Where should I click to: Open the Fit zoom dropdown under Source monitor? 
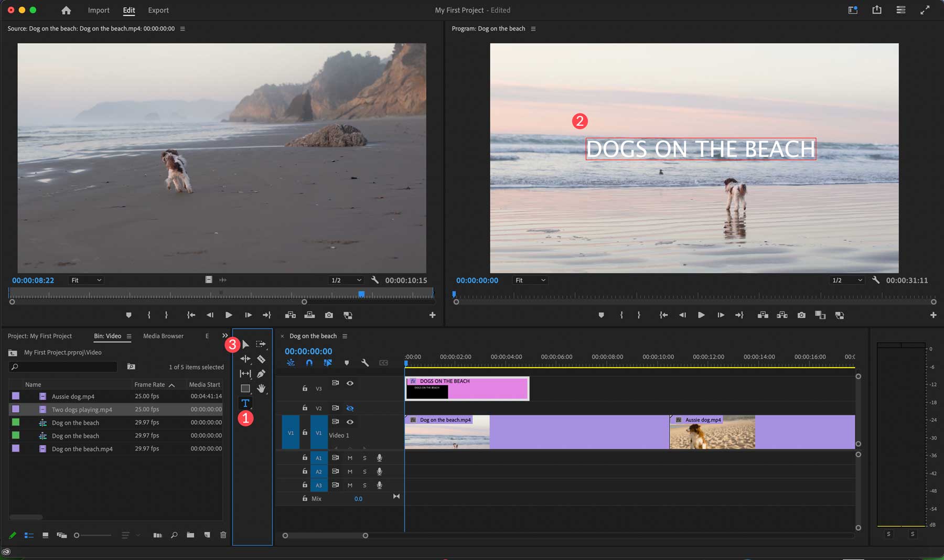click(x=85, y=279)
